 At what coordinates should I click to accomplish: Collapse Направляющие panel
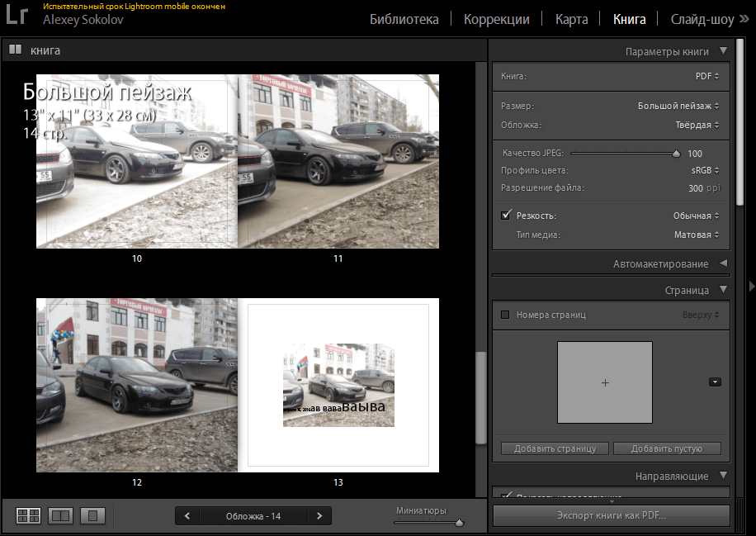pos(723,475)
